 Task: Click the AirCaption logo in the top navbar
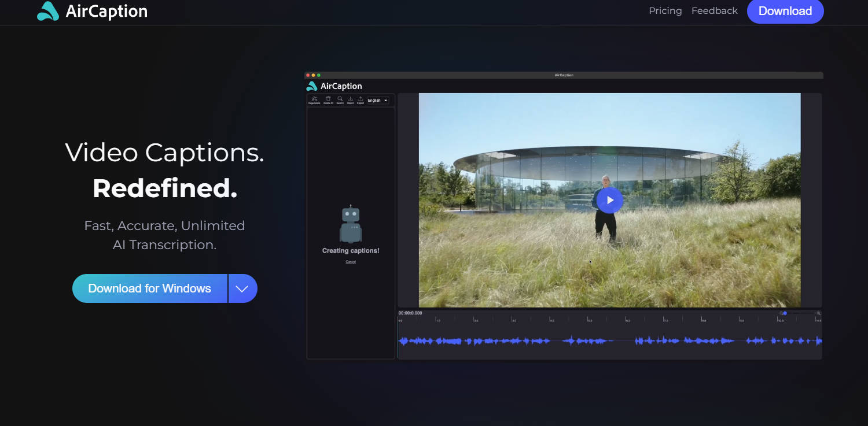pos(91,10)
